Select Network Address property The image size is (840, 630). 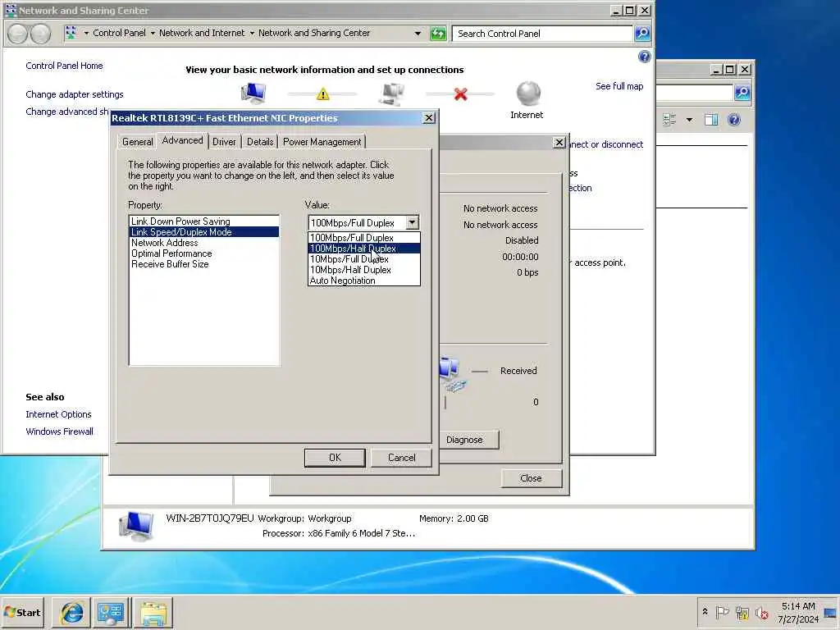point(203,243)
